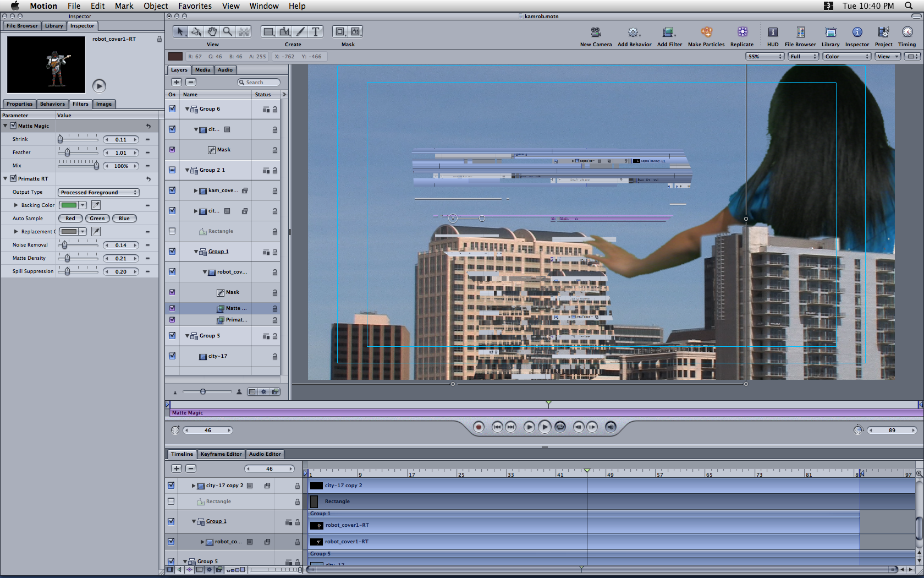The height and width of the screenshot is (578, 924).
Task: Disable the Group 6 layer checkbox
Action: coord(172,109)
